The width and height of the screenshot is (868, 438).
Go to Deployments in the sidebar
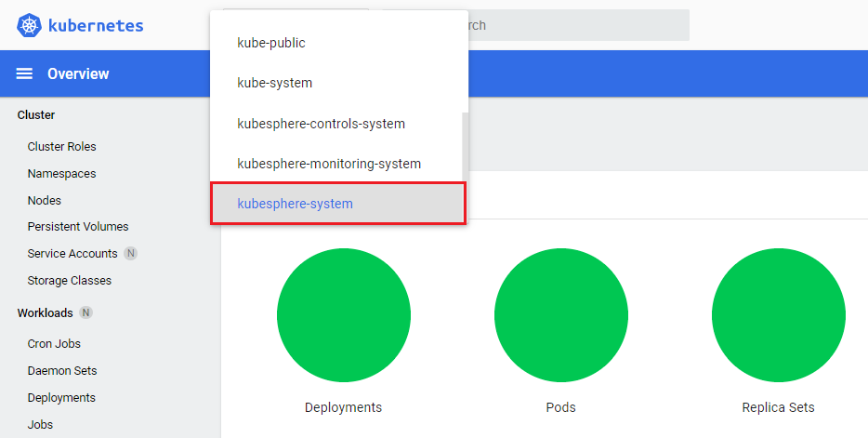click(x=61, y=398)
